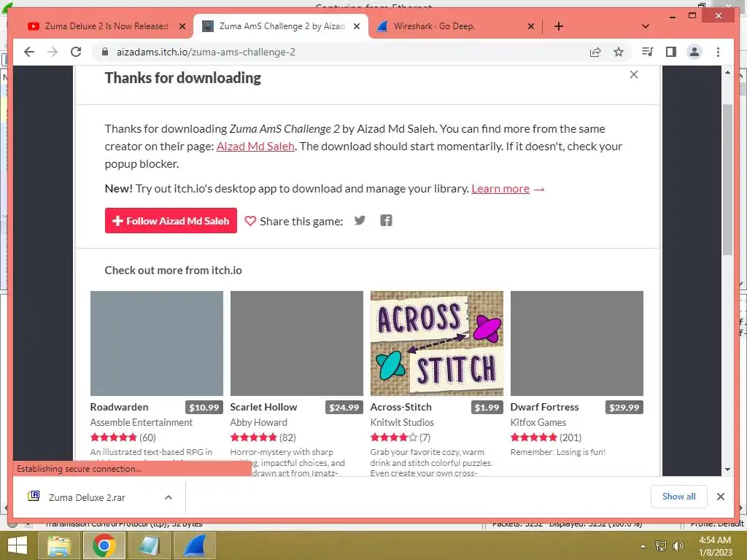Image resolution: width=747 pixels, height=560 pixels.
Task: Click the Chrome taskbar icon
Action: (x=104, y=545)
